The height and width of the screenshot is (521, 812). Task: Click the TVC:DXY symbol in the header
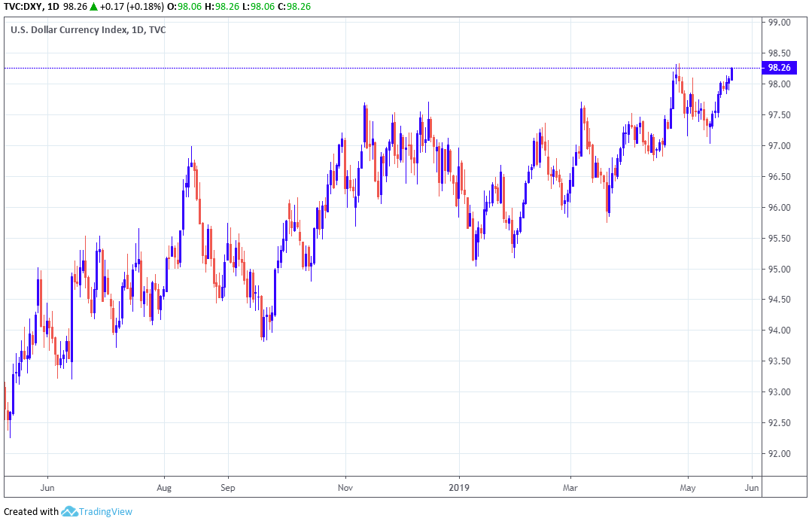[x=21, y=7]
